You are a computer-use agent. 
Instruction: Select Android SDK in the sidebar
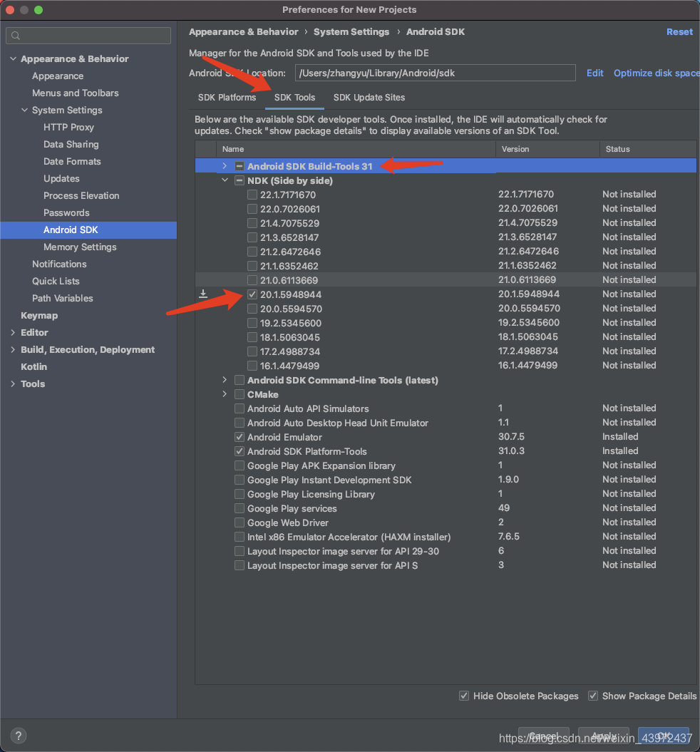coord(88,230)
